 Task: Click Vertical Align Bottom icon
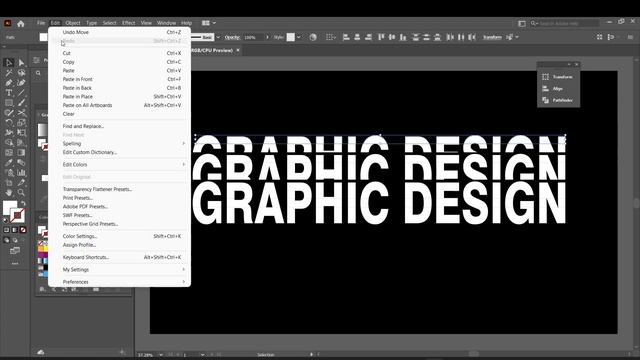(x=403, y=37)
